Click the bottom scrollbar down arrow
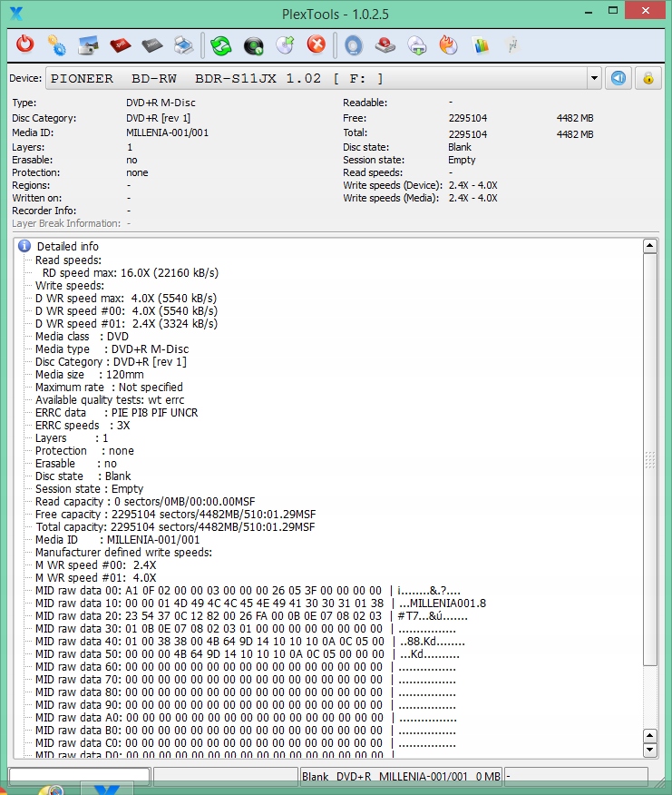 [x=649, y=751]
